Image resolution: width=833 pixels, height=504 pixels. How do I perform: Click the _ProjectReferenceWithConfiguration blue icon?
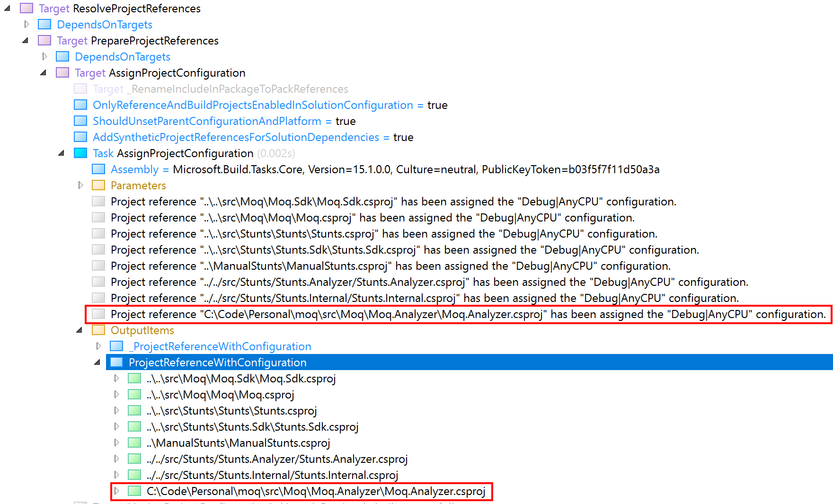pyautogui.click(x=116, y=346)
